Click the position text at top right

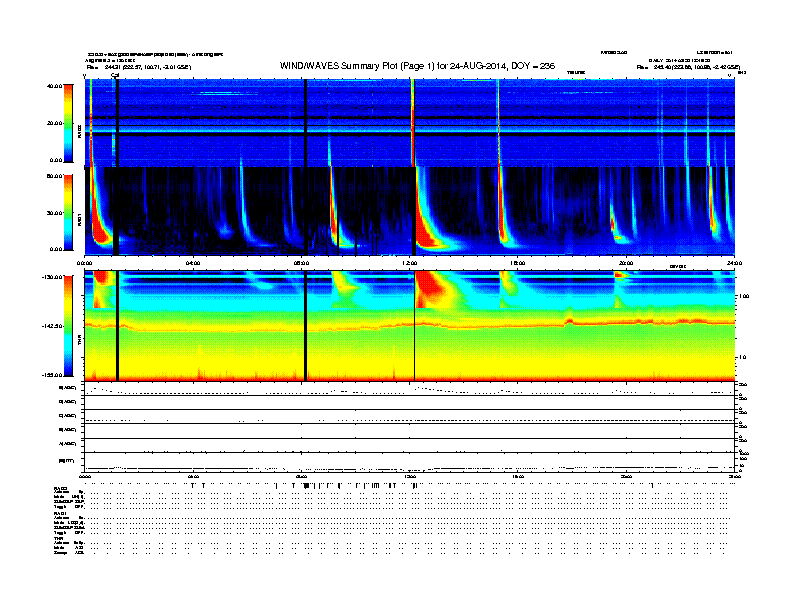tap(688, 67)
